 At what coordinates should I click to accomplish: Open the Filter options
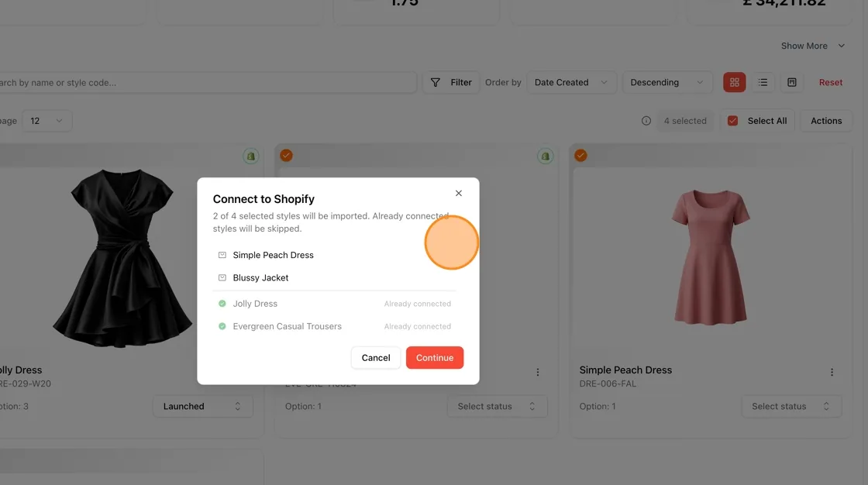(x=451, y=82)
